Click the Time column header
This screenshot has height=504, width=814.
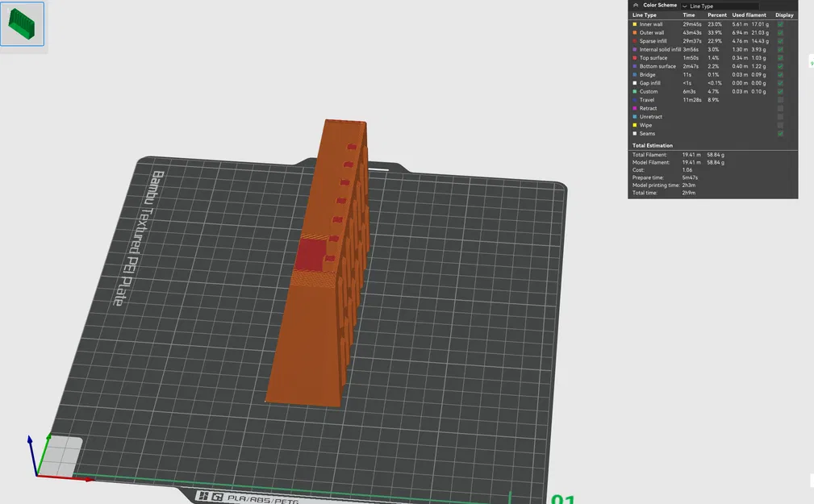pos(689,15)
